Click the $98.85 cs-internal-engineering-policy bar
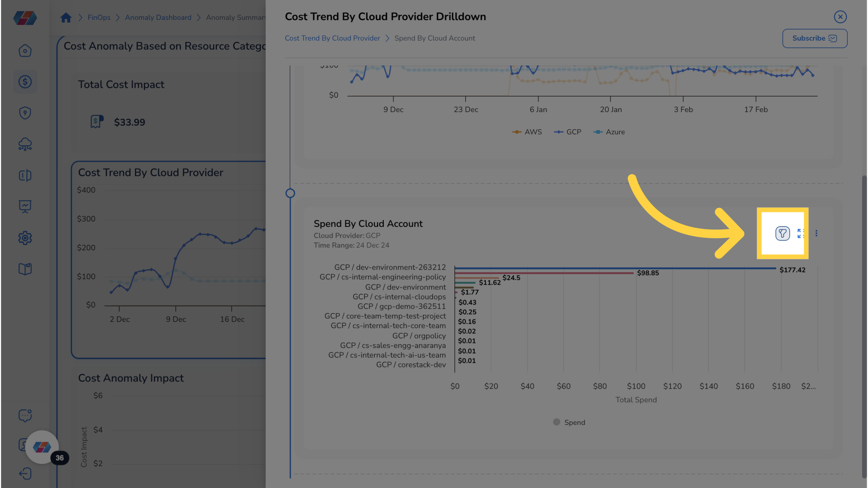Image resolution: width=868 pixels, height=488 pixels. point(544,273)
